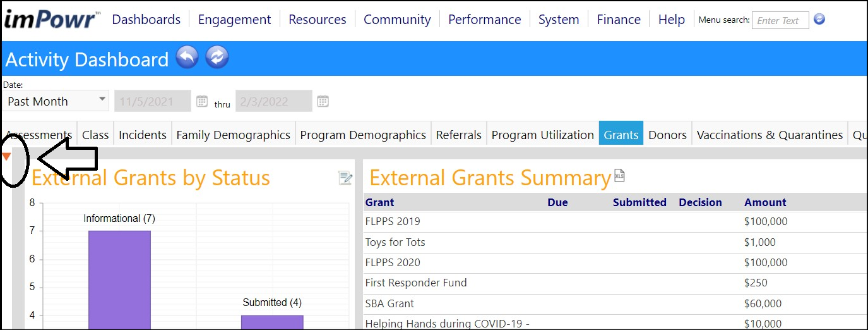Select the FLPPS 2019 grant row

click(x=615, y=222)
